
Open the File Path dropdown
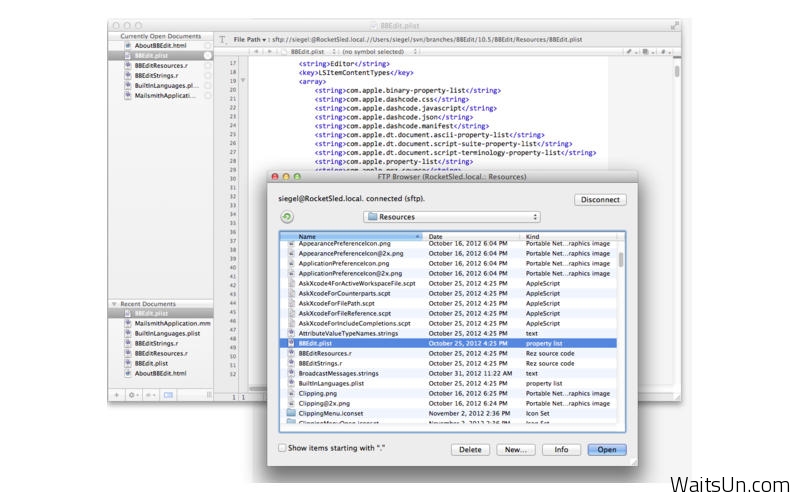coord(249,39)
